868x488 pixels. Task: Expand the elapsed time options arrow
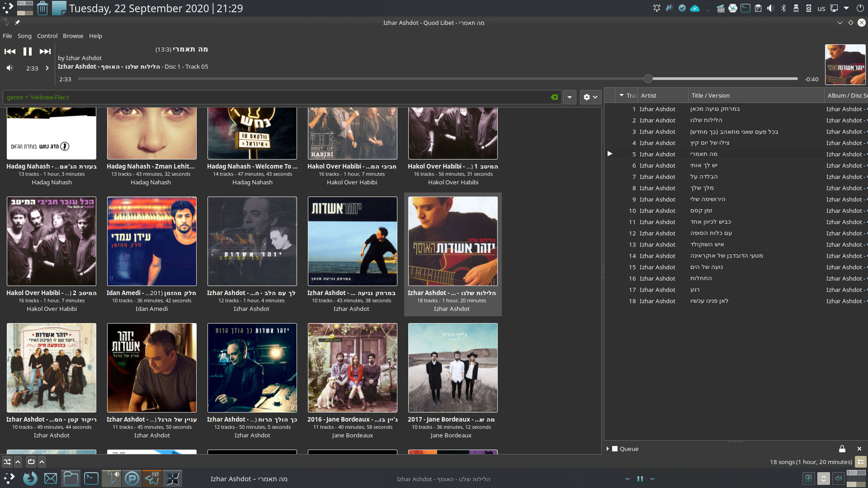[47, 68]
